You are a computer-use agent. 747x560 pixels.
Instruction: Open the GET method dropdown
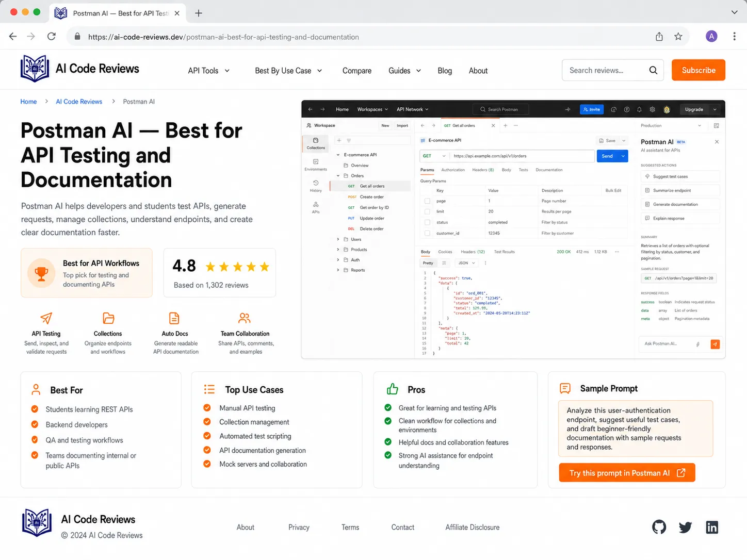tap(434, 156)
